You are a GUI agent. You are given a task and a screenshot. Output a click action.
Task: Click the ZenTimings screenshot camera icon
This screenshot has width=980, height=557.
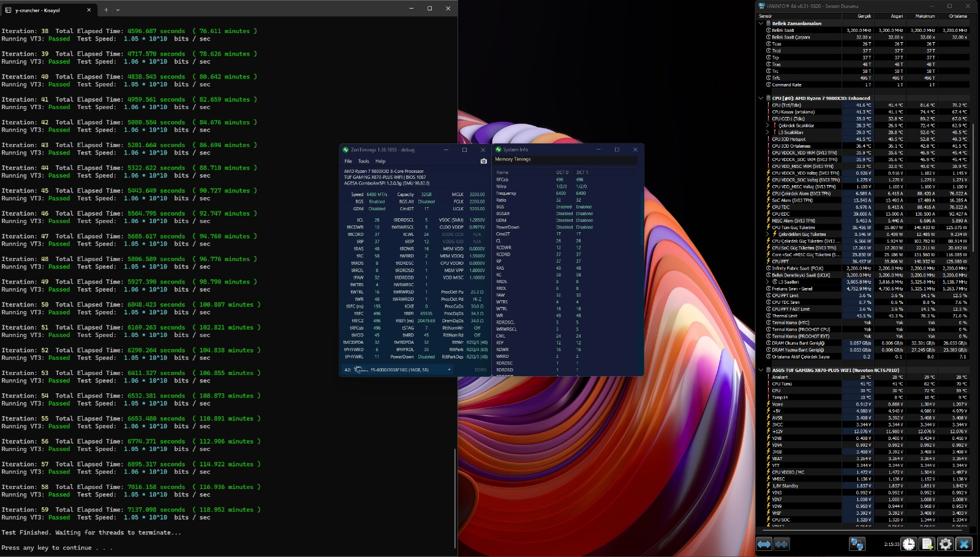[484, 161]
